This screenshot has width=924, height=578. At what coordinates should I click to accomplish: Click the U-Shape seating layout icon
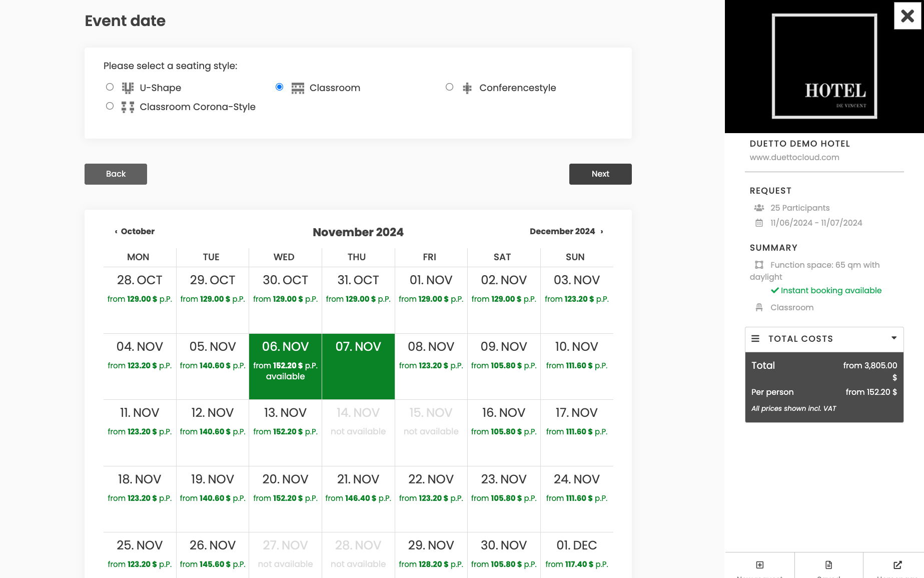coord(128,88)
